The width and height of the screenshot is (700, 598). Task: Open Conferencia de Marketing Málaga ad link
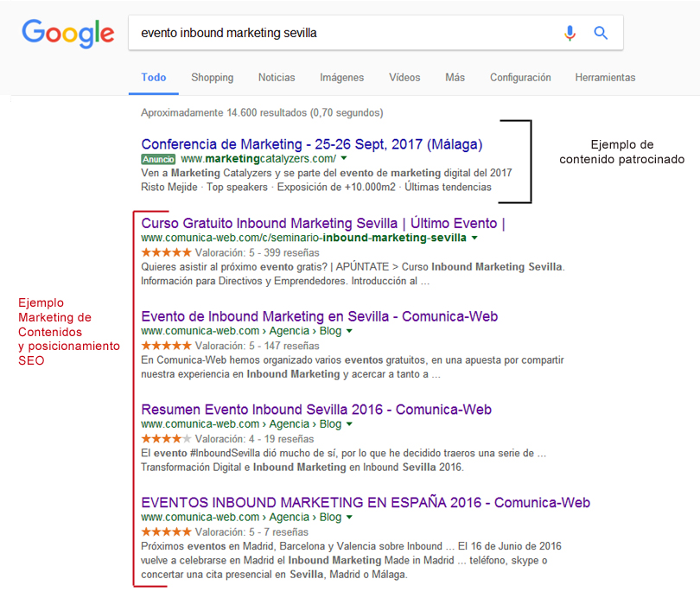coord(312,144)
